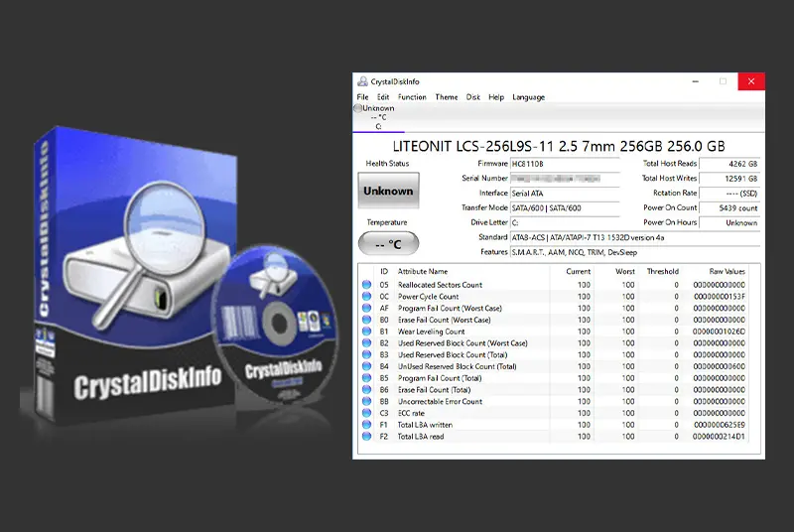
Task: Select the Power Cycle Count attribute text
Action: [428, 297]
